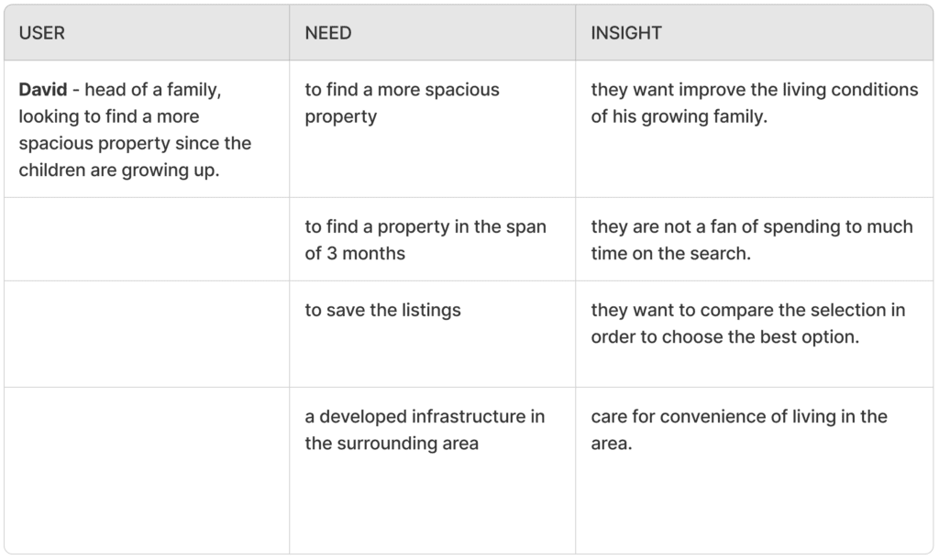Select the "to save the listings" cell
Viewport: 939px width, 560px height.
382,310
